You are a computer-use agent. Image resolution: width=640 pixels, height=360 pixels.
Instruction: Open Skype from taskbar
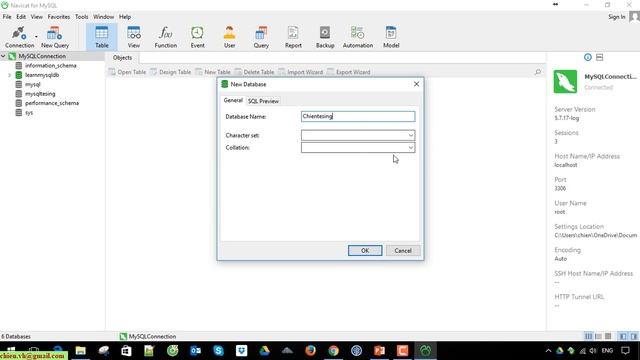pyautogui.click(x=218, y=351)
